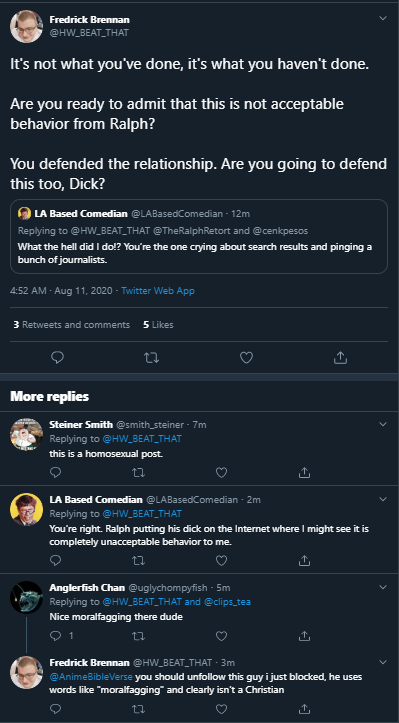Like Steiner Smith's reply
Image resolution: width=399 pixels, height=723 pixels.
[x=221, y=472]
